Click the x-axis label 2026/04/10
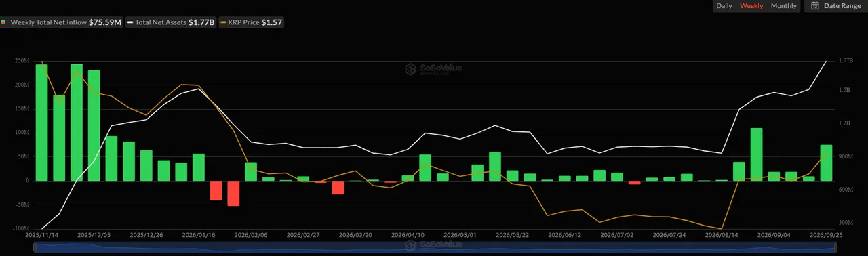The image size is (868, 256). 408,235
